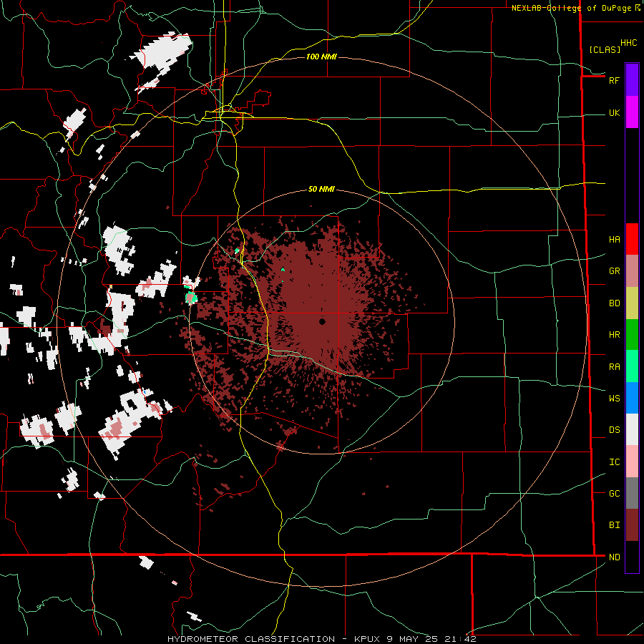Click the GR salmon legend swatch
Image resolution: width=644 pixels, height=644 pixels.
(x=632, y=271)
